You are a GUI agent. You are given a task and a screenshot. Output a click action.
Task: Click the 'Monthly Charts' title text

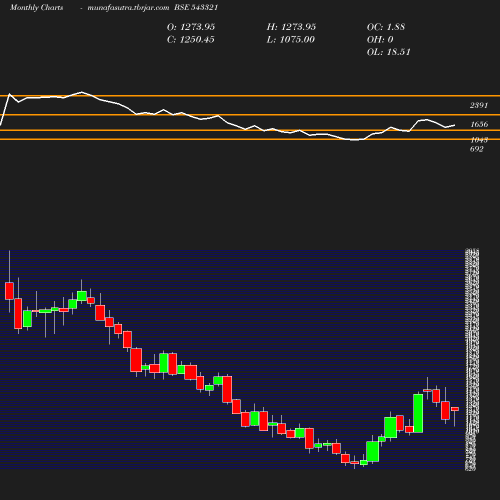coord(37,8)
